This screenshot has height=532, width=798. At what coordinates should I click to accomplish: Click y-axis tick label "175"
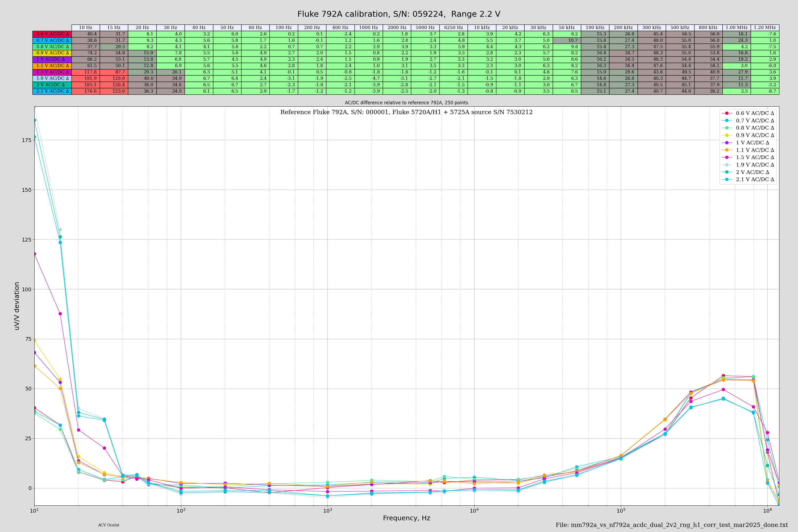tap(26, 140)
